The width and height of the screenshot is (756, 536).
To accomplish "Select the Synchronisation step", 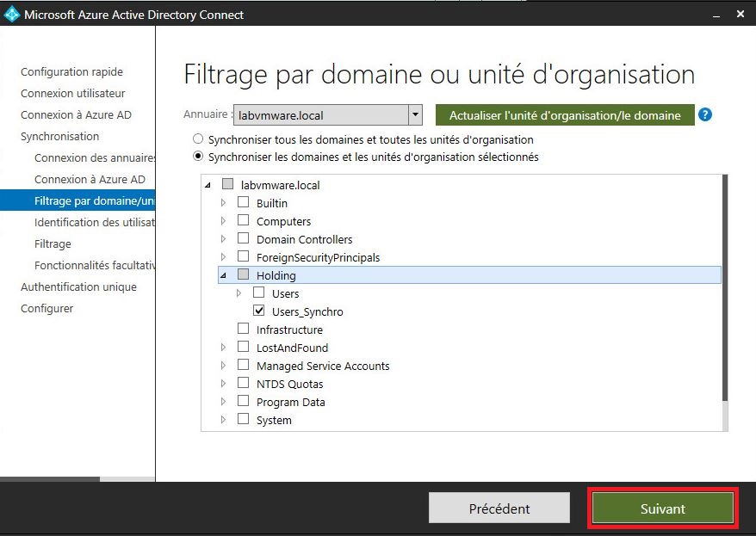I will coord(59,136).
